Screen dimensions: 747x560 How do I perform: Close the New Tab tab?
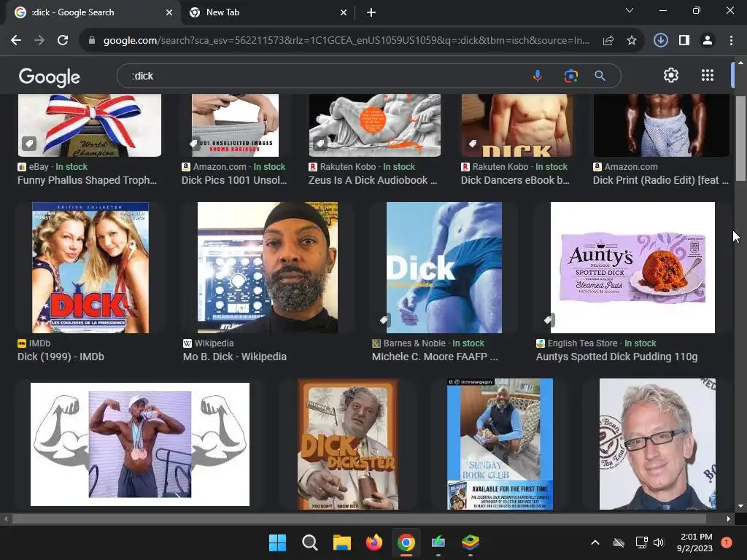[x=344, y=13]
